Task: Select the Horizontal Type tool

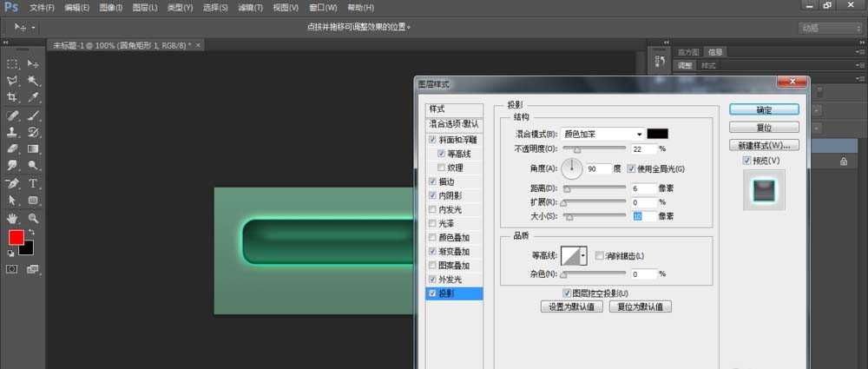Action: (x=33, y=183)
